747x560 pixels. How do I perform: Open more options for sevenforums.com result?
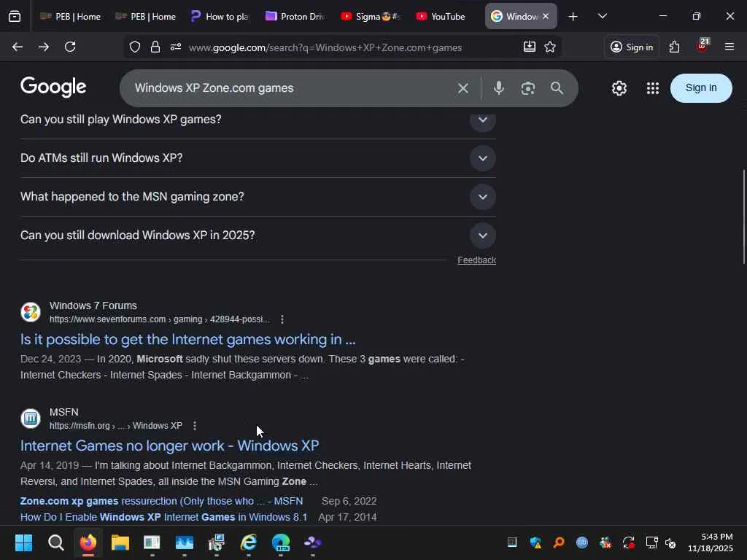282,319
